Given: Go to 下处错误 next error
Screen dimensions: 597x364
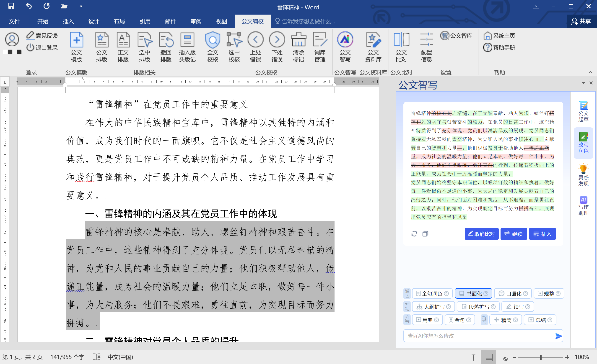Looking at the screenshot, I should pos(277,47).
